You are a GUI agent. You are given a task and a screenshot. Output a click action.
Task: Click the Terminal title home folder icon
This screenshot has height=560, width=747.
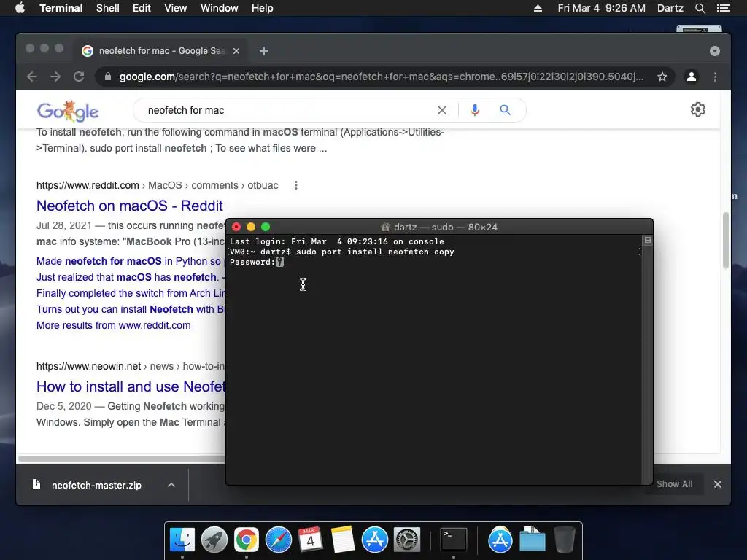(385, 227)
